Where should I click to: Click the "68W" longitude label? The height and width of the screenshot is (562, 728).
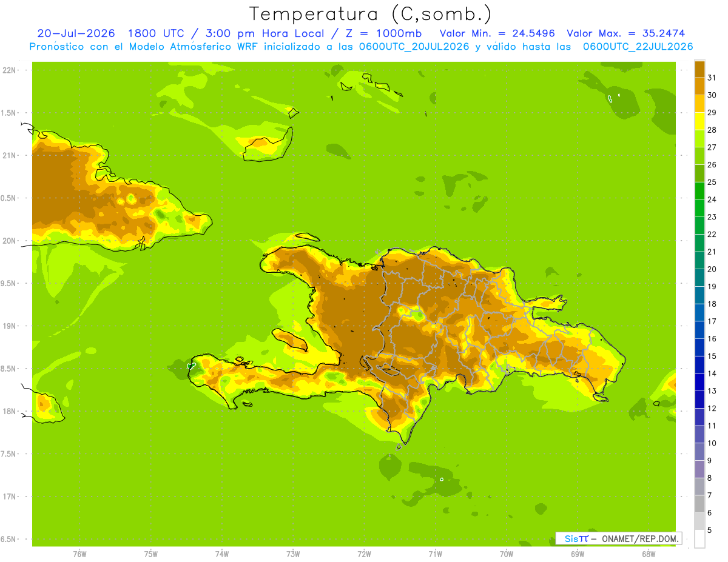click(649, 554)
